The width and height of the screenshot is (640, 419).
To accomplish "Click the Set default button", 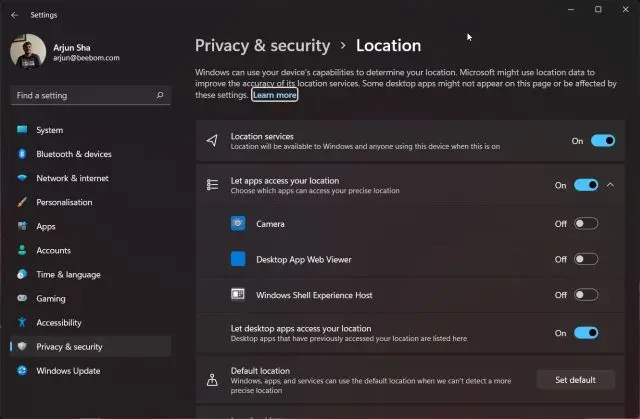I will [576, 380].
